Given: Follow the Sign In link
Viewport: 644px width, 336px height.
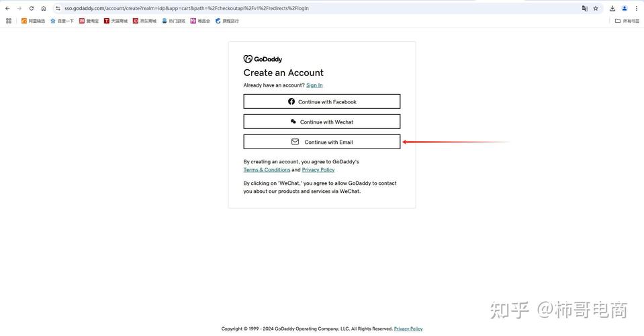Looking at the screenshot, I should click(314, 85).
